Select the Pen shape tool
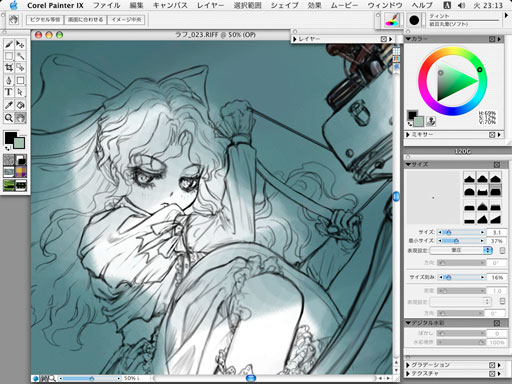 [x=9, y=80]
